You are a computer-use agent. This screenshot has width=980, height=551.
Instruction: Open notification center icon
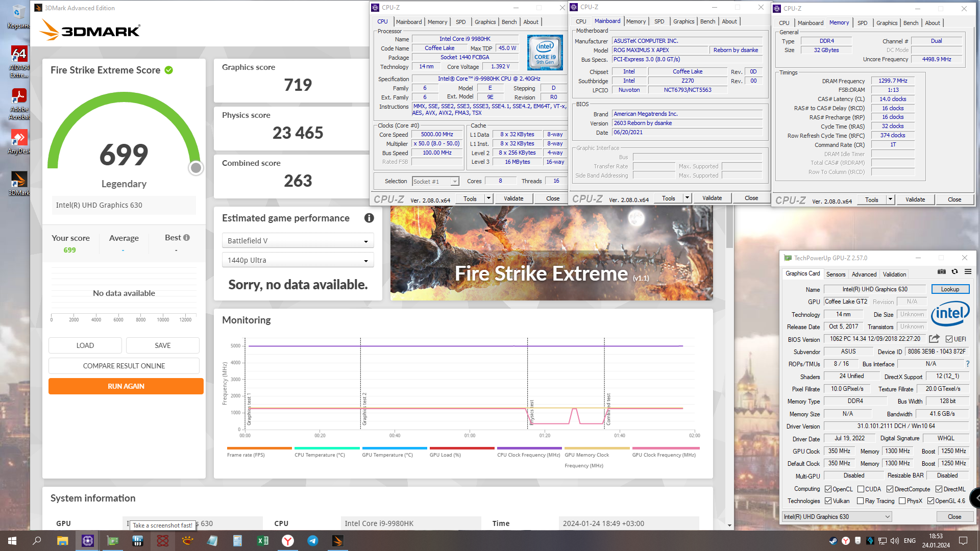[963, 541]
